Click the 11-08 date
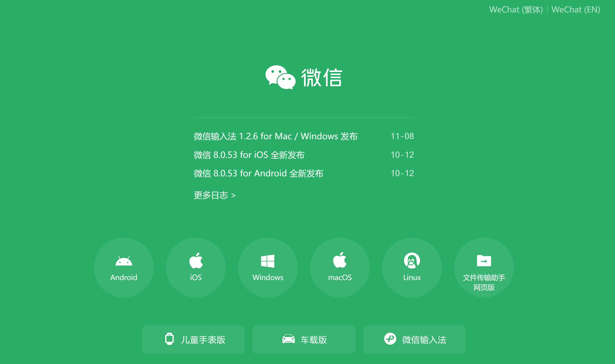The height and width of the screenshot is (364, 615). tap(402, 136)
